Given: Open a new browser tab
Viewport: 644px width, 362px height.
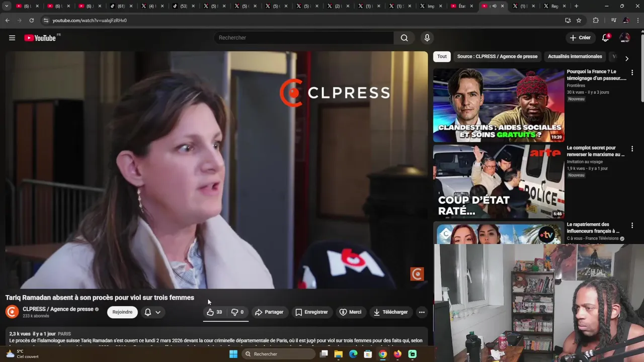Looking at the screenshot, I should pos(577,6).
